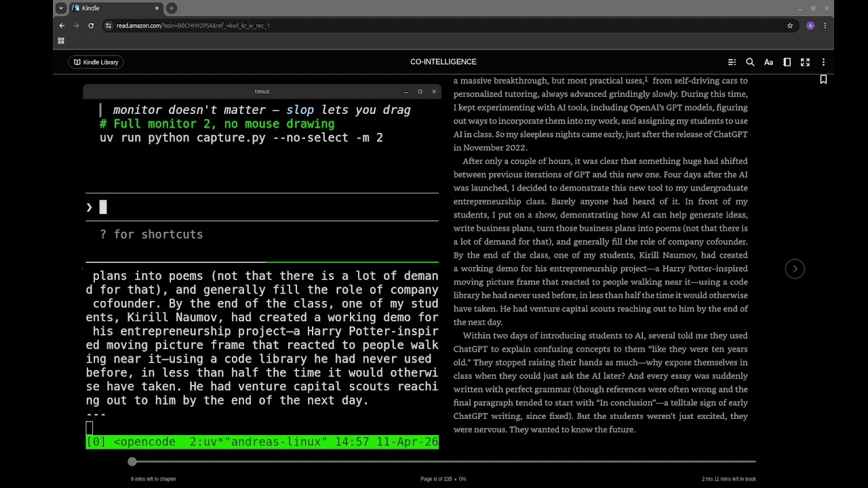Image resolution: width=868 pixels, height=488 pixels.
Task: Close the tmux window
Action: (x=433, y=91)
